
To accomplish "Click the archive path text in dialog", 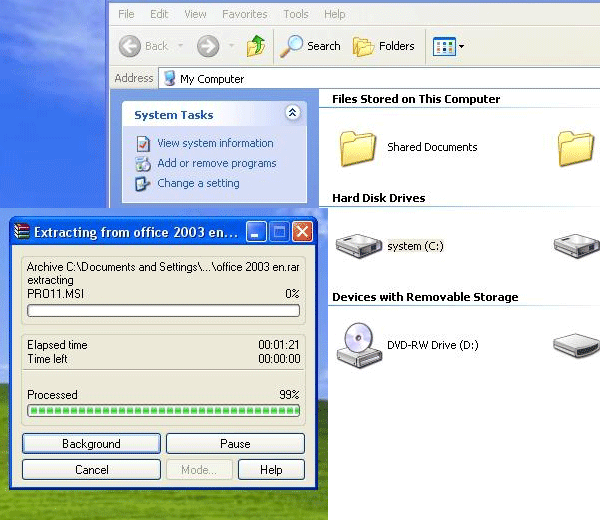I will pyautogui.click(x=163, y=267).
